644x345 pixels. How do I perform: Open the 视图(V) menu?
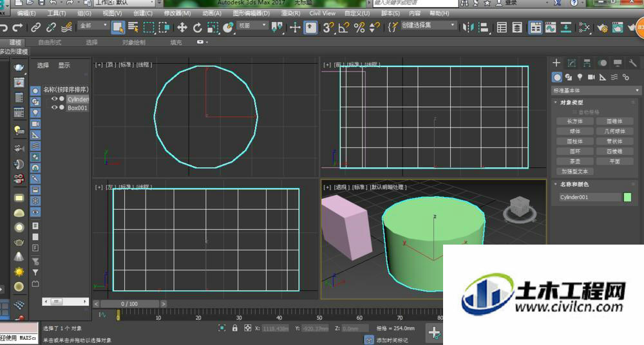pos(112,13)
